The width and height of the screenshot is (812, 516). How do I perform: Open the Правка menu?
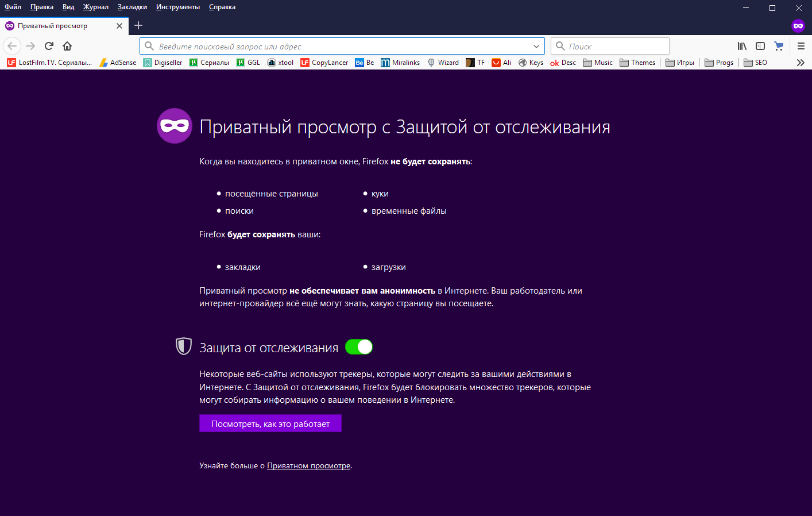pyautogui.click(x=42, y=7)
